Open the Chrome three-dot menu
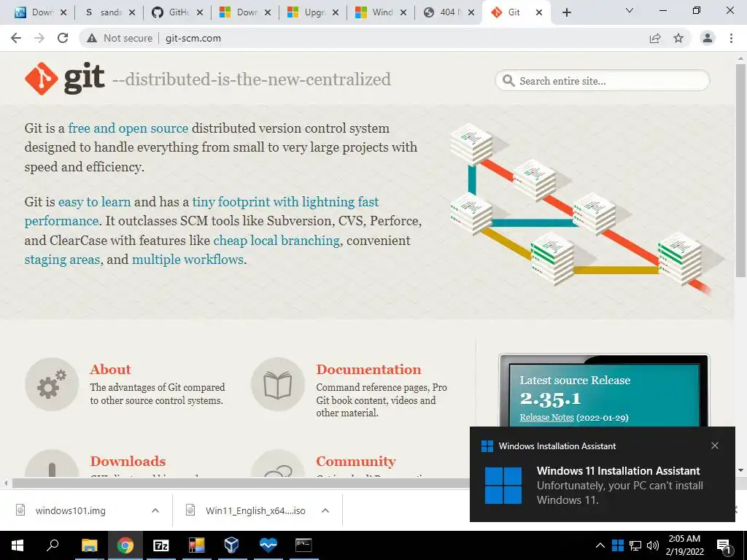The image size is (747, 560). click(x=731, y=38)
